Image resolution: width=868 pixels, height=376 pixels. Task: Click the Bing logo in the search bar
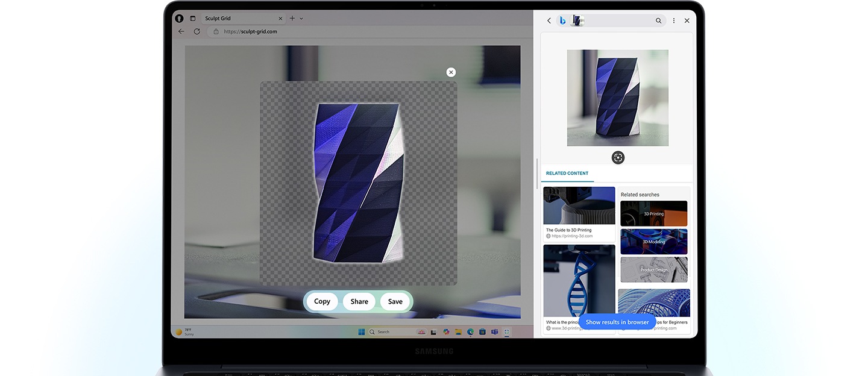click(x=562, y=20)
